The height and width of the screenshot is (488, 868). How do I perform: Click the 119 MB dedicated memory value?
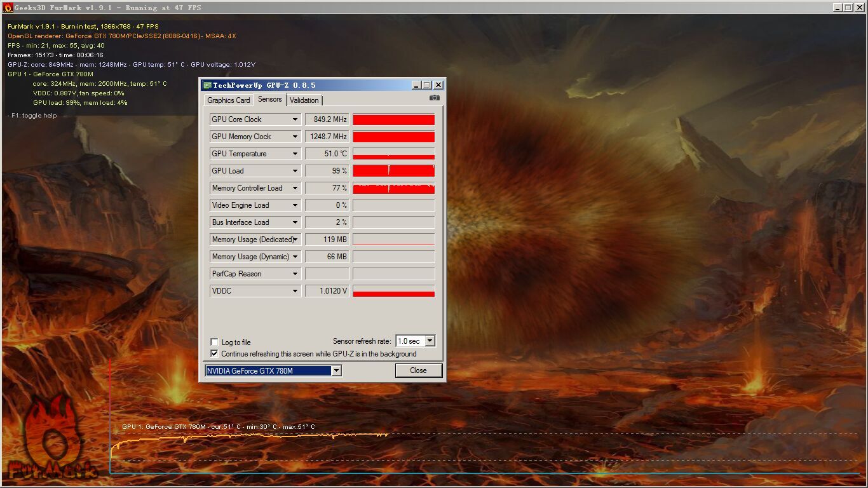327,240
